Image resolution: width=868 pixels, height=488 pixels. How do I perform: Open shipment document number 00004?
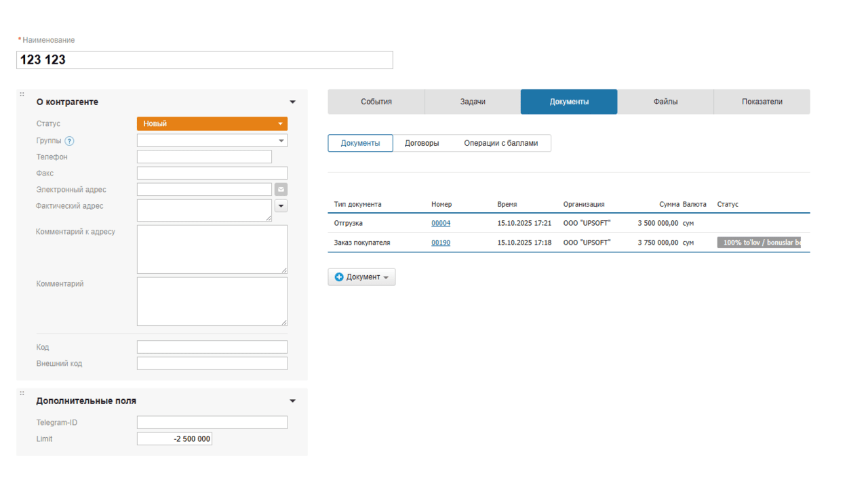[441, 223]
